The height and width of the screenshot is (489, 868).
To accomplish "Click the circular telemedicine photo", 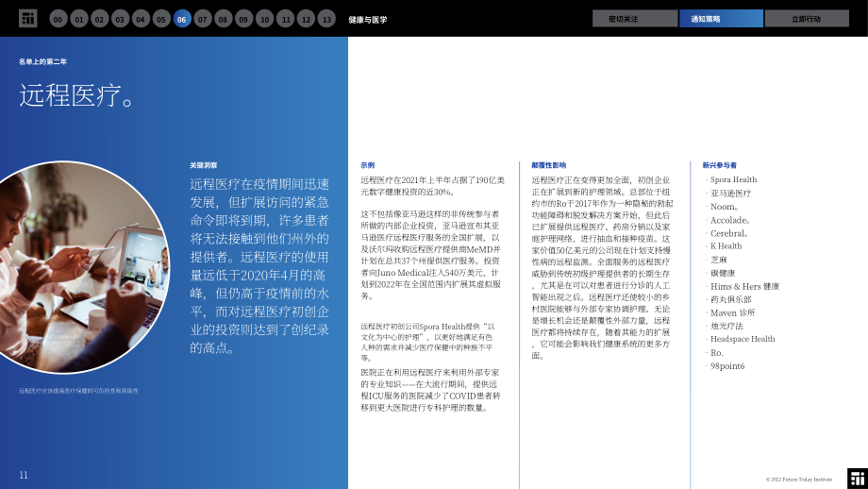I will [83, 267].
